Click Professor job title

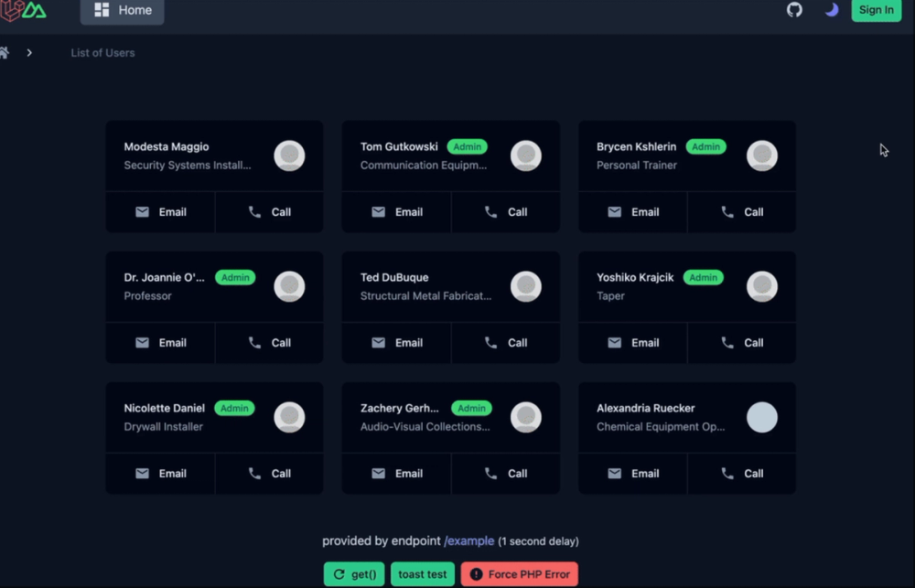[147, 295]
